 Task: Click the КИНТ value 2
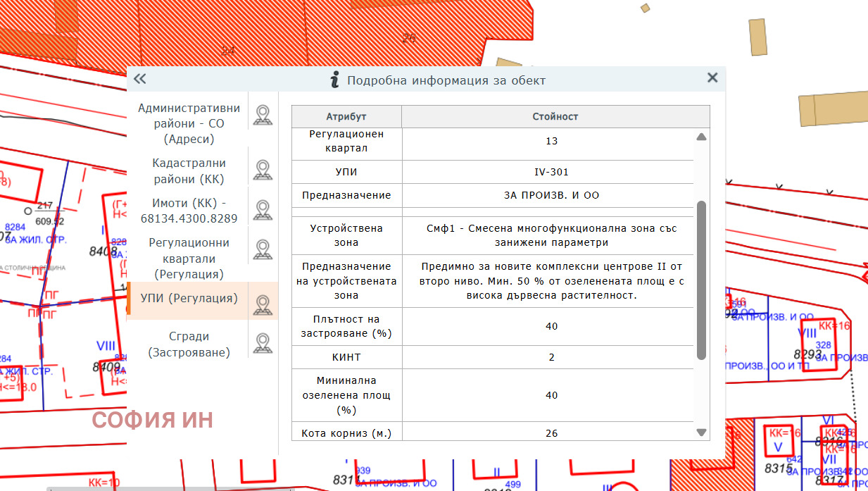tap(551, 357)
